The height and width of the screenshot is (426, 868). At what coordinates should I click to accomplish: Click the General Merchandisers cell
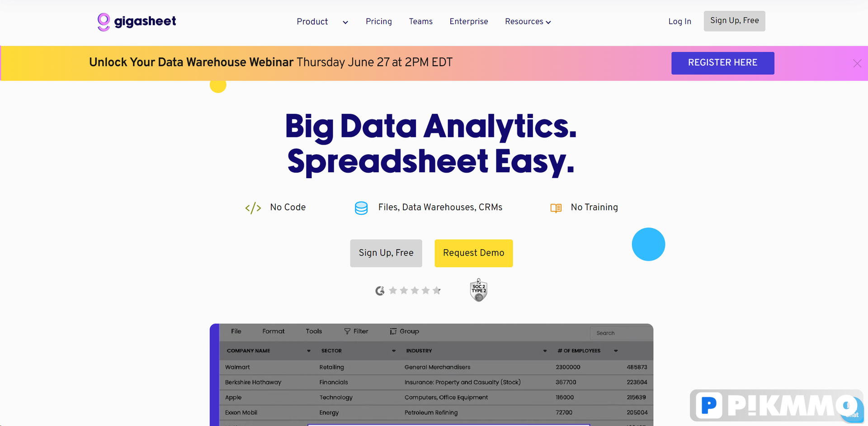click(437, 367)
